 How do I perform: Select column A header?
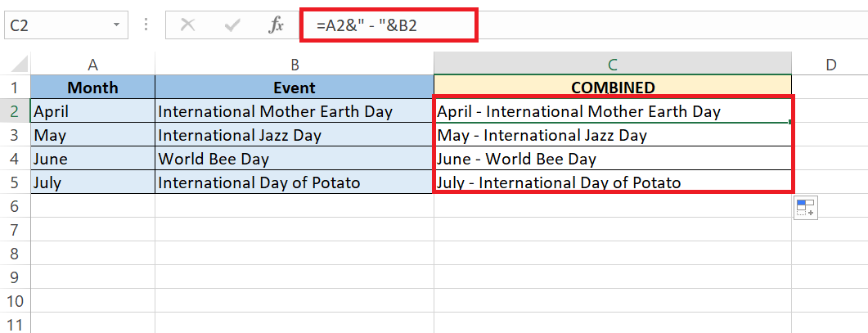pos(93,65)
